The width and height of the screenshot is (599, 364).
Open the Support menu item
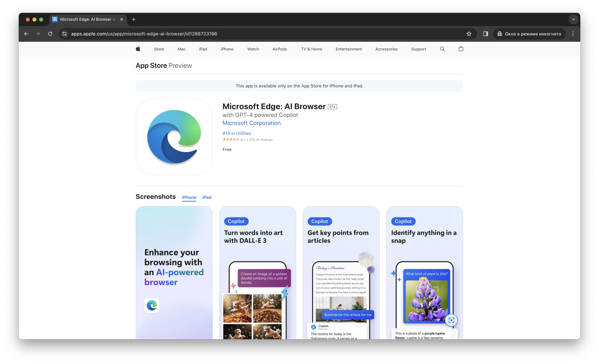418,49
